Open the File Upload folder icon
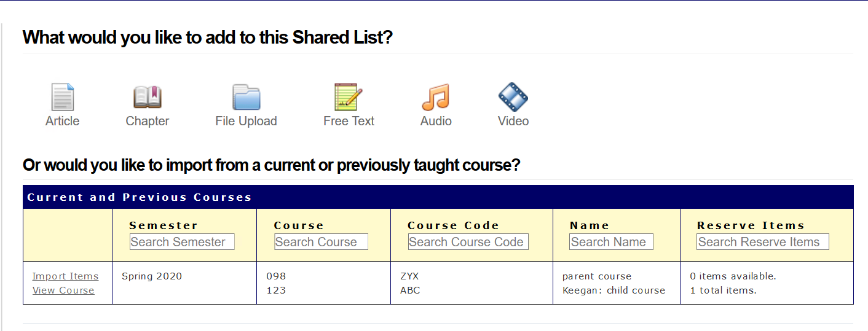Image resolution: width=868 pixels, height=331 pixels. pos(246,97)
